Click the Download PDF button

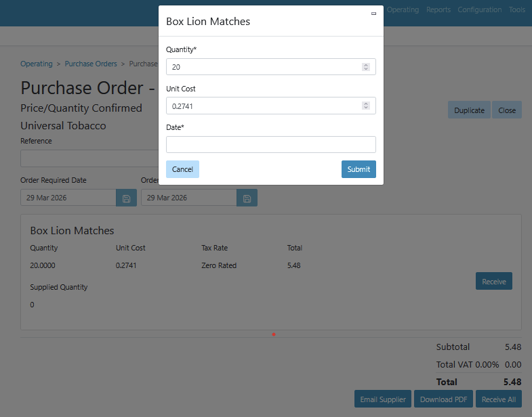pyautogui.click(x=443, y=399)
